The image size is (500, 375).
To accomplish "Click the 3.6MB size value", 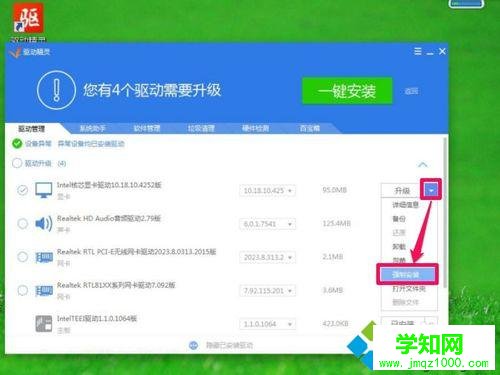I will click(x=333, y=290).
